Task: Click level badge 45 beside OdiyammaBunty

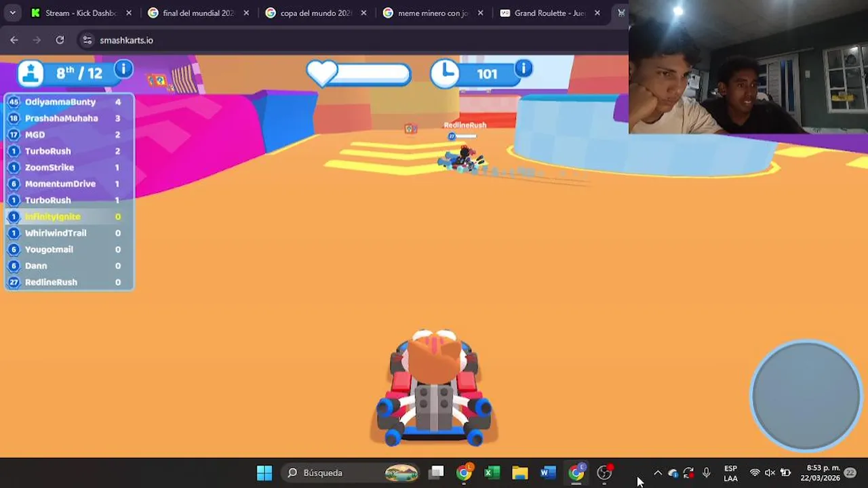Action: pyautogui.click(x=14, y=102)
